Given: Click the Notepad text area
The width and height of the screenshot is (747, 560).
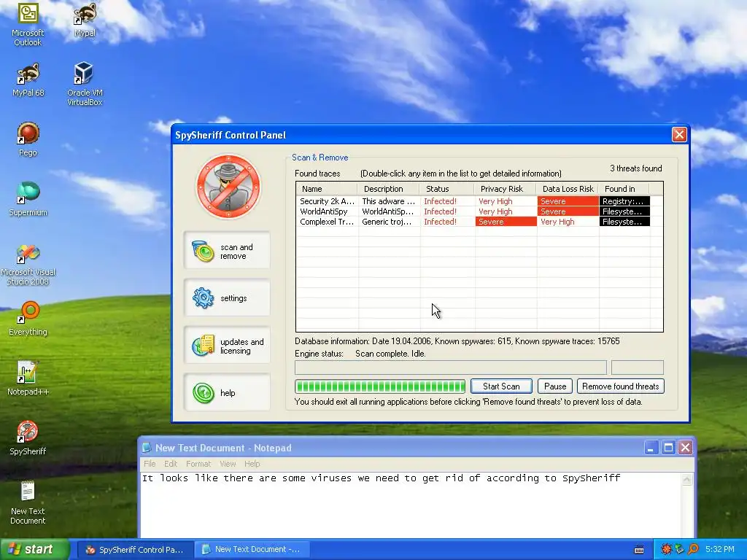Looking at the screenshot, I should pos(411,505).
